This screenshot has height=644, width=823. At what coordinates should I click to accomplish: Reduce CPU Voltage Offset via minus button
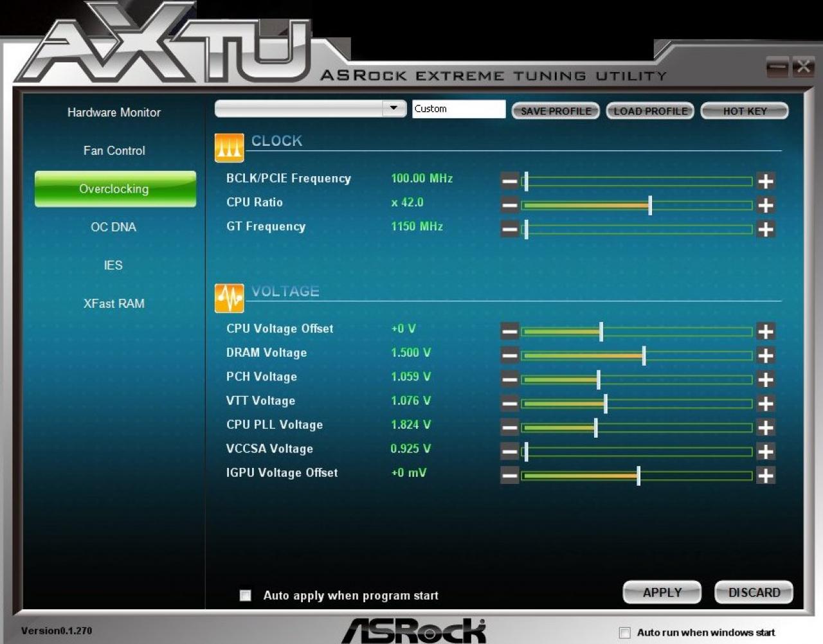pyautogui.click(x=510, y=332)
